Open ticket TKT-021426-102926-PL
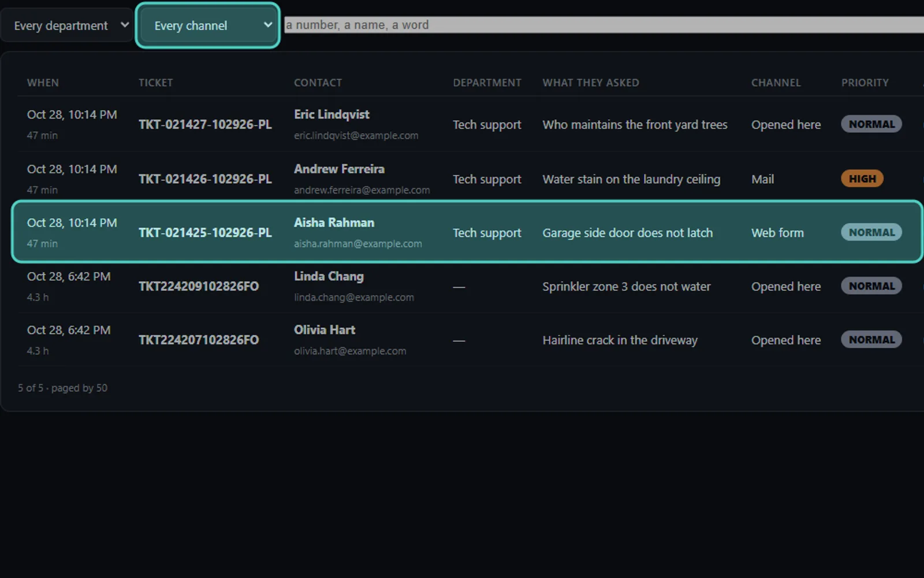924x578 pixels. [x=205, y=179]
